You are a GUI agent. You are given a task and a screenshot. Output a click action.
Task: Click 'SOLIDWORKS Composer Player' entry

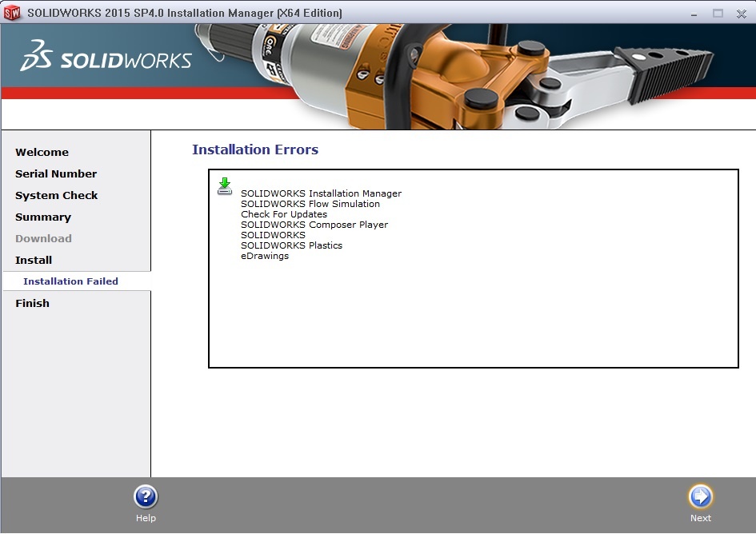314,225
